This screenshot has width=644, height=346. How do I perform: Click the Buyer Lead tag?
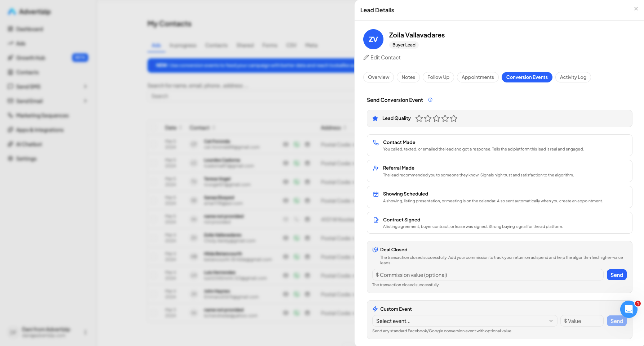tap(404, 45)
